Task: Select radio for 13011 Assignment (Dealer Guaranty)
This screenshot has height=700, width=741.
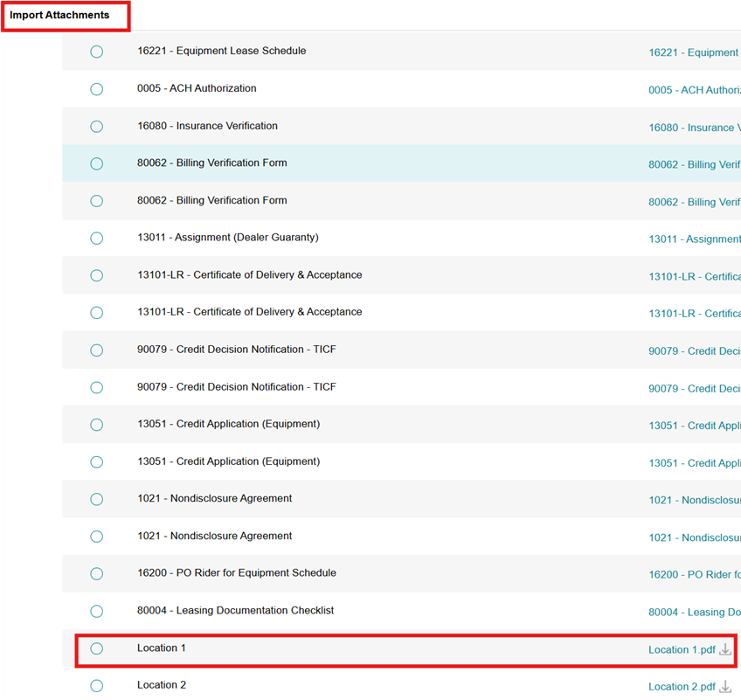Action: click(97, 239)
